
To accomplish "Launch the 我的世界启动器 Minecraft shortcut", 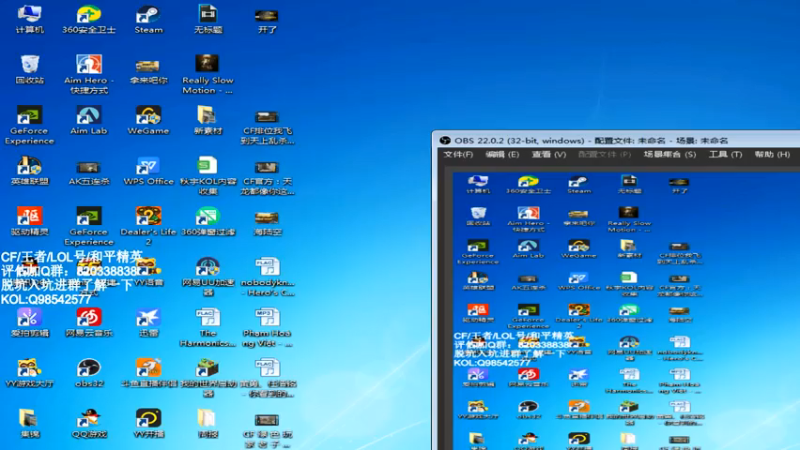I will (x=208, y=377).
